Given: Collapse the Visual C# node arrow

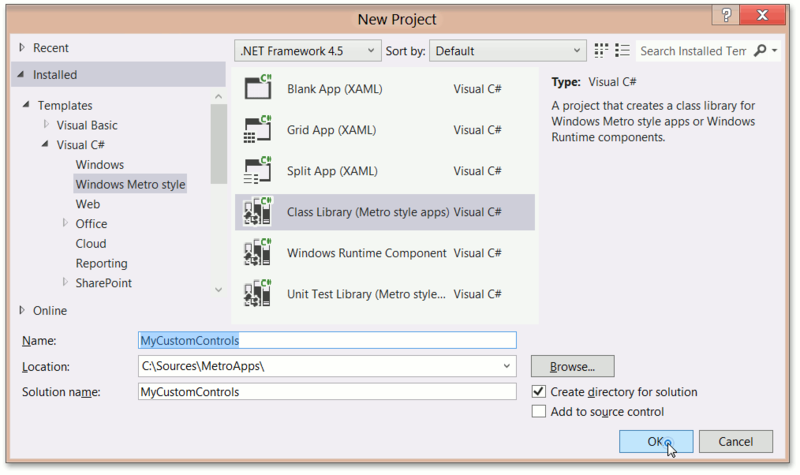Looking at the screenshot, I should [x=45, y=144].
